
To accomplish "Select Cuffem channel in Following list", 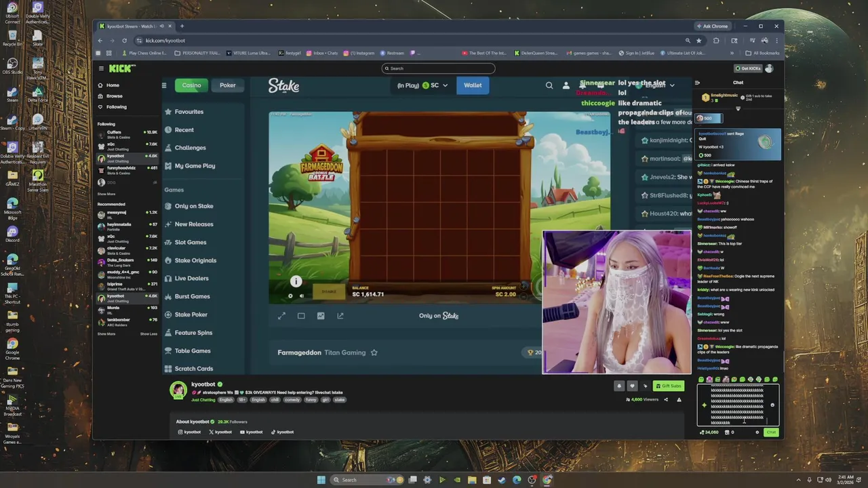I will (x=127, y=134).
